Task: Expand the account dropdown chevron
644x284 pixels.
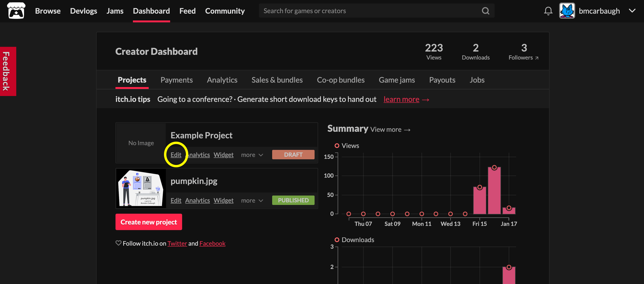Action: coord(632,11)
